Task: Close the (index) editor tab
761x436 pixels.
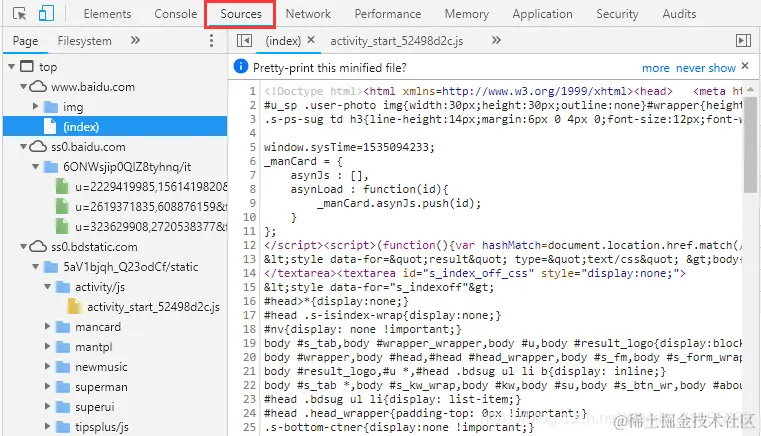Action: click(311, 40)
